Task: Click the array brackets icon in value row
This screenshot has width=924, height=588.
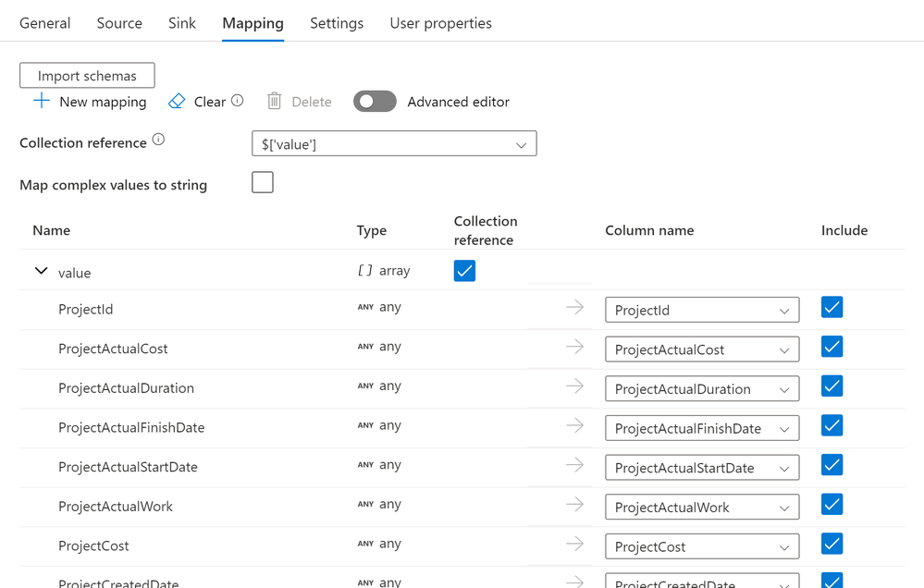Action: pyautogui.click(x=365, y=271)
